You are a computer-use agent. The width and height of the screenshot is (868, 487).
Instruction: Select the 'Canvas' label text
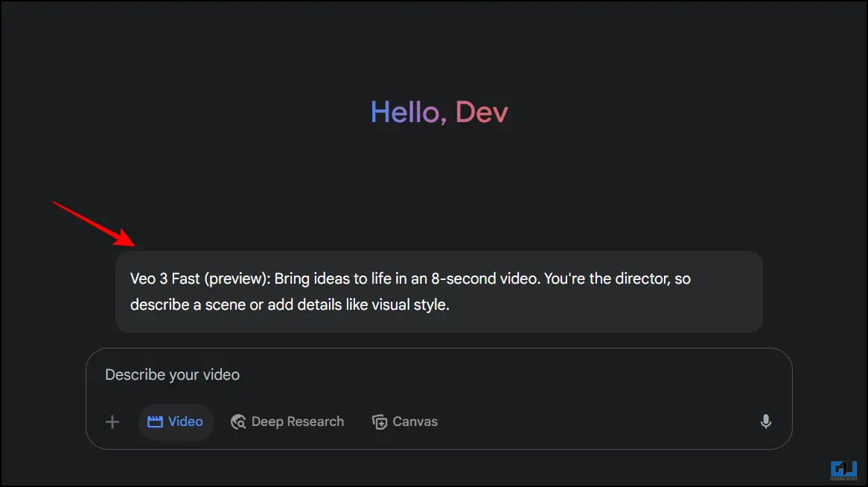pyautogui.click(x=415, y=421)
